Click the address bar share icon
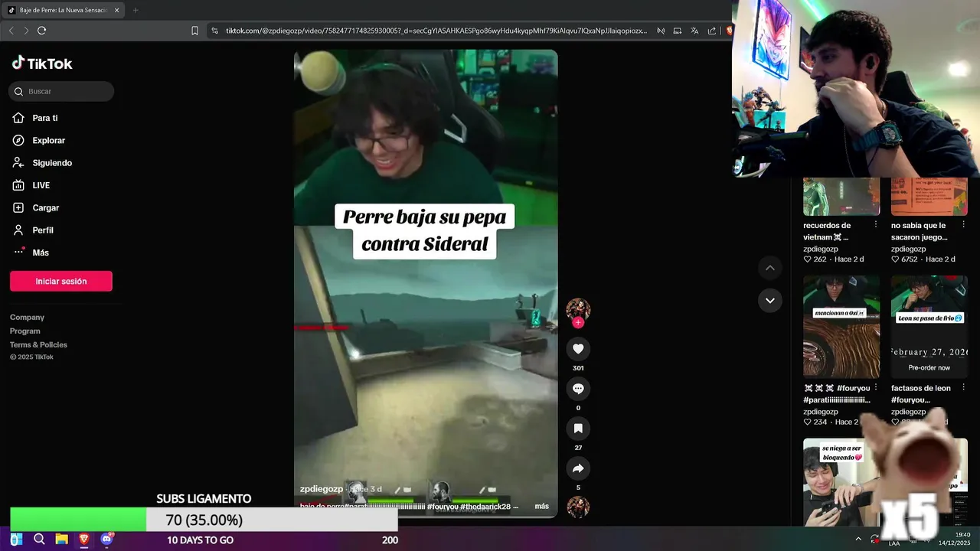 pyautogui.click(x=712, y=31)
